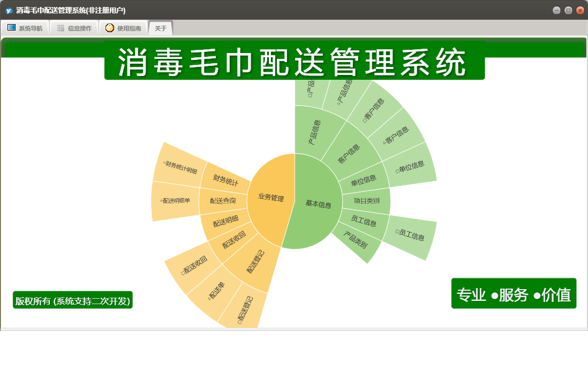Click the 版权所有 (系统支持二次开发) label
This screenshot has width=588, height=385.
(x=72, y=300)
